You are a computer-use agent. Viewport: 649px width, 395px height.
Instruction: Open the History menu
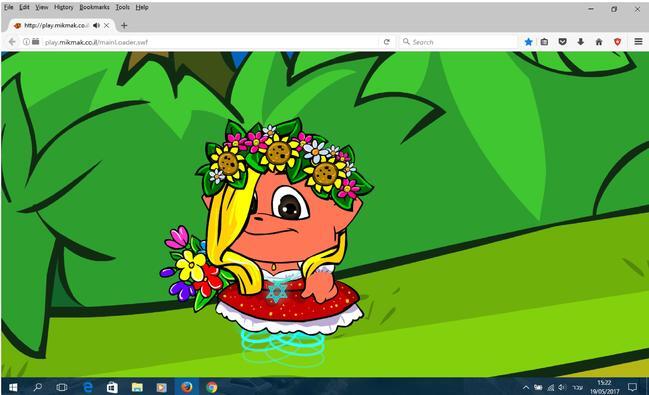click(x=63, y=7)
